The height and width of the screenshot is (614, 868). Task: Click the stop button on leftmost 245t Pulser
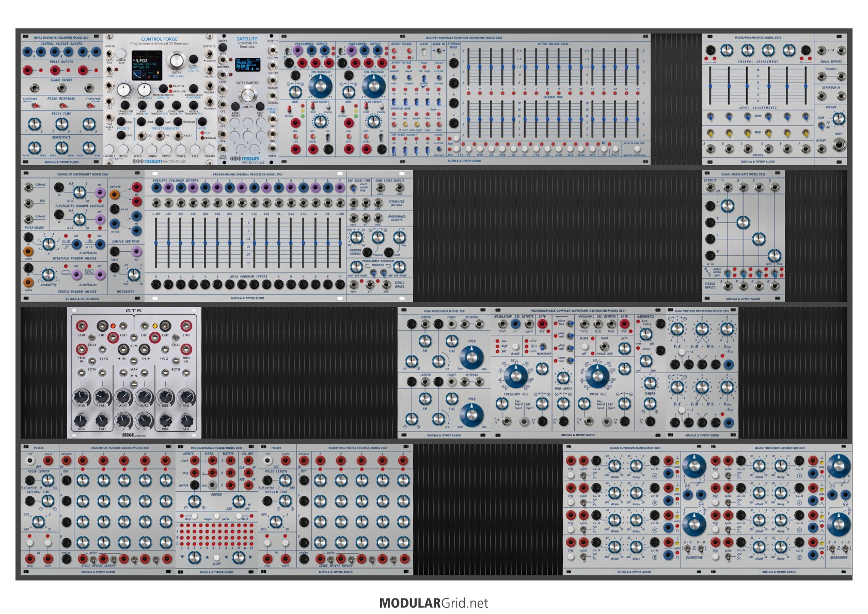[x=30, y=543]
